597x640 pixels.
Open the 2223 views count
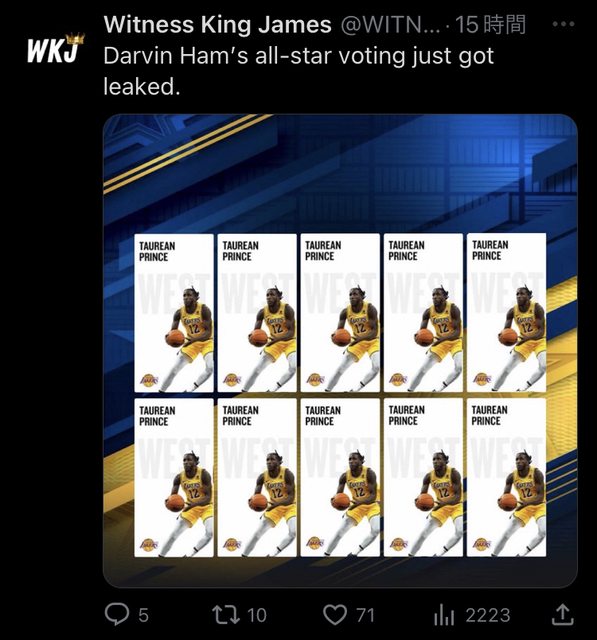(x=488, y=615)
